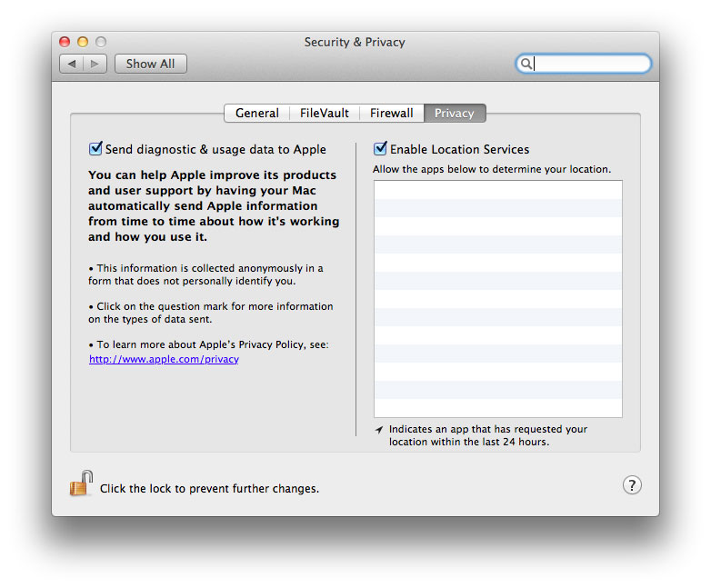
Task: Close the window with the red button
Action: point(65,42)
